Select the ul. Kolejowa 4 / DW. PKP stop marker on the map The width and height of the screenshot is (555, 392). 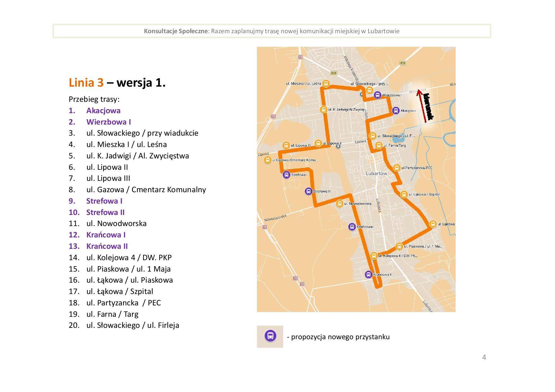coord(374,256)
